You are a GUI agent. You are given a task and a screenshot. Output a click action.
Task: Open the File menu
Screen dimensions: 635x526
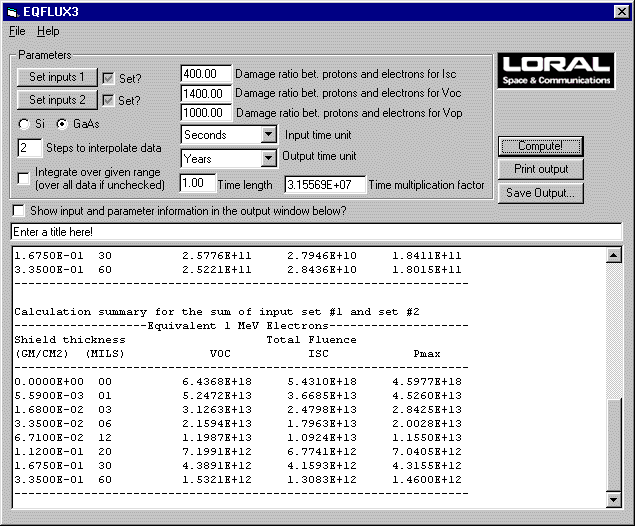pos(17,31)
